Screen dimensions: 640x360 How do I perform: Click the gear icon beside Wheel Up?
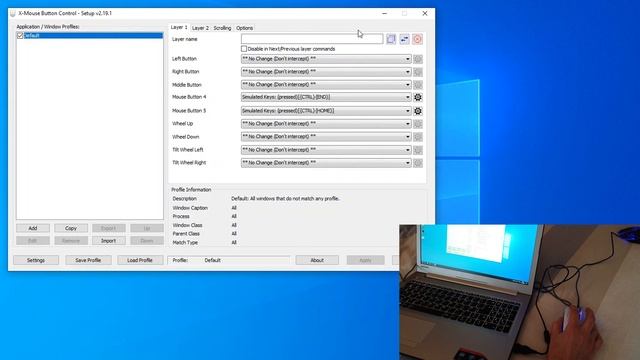click(x=418, y=124)
